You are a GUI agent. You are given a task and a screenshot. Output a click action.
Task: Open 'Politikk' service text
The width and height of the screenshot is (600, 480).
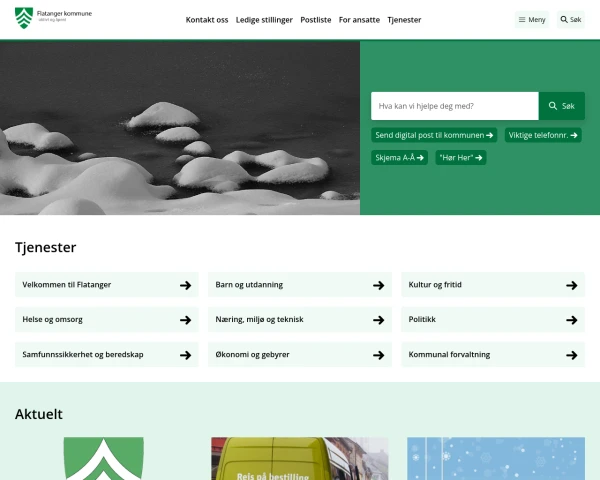pos(422,319)
